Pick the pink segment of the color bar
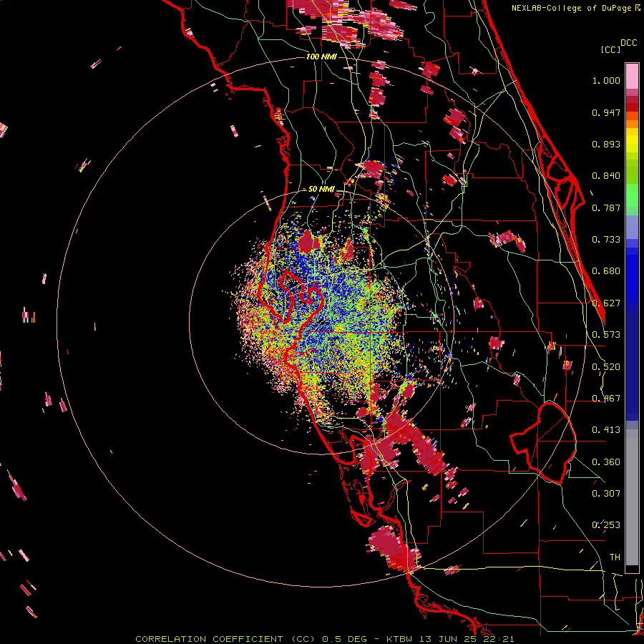The width and height of the screenshot is (644, 644). point(632,77)
